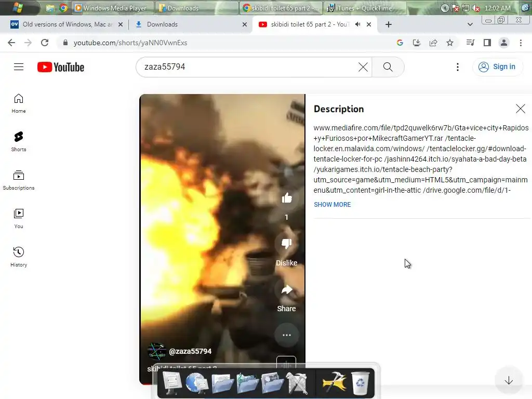The image size is (532, 399).
Task: Toggle the Chrome side panel
Action: tap(487, 43)
